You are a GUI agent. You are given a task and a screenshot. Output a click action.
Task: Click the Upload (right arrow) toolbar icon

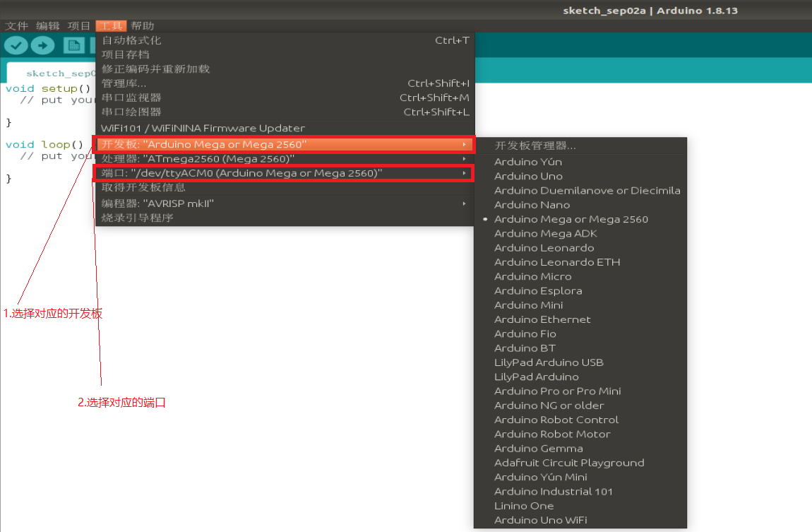pyautogui.click(x=42, y=45)
